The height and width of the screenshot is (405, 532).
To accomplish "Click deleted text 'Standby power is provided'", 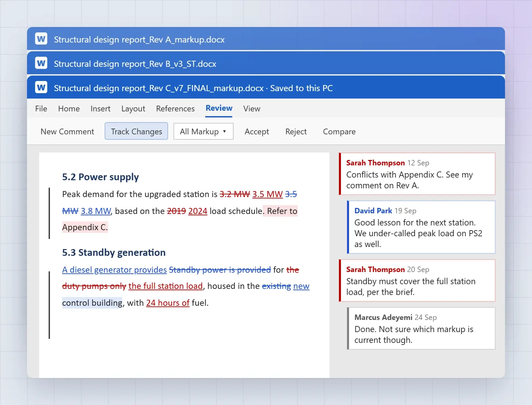I will tap(220, 270).
